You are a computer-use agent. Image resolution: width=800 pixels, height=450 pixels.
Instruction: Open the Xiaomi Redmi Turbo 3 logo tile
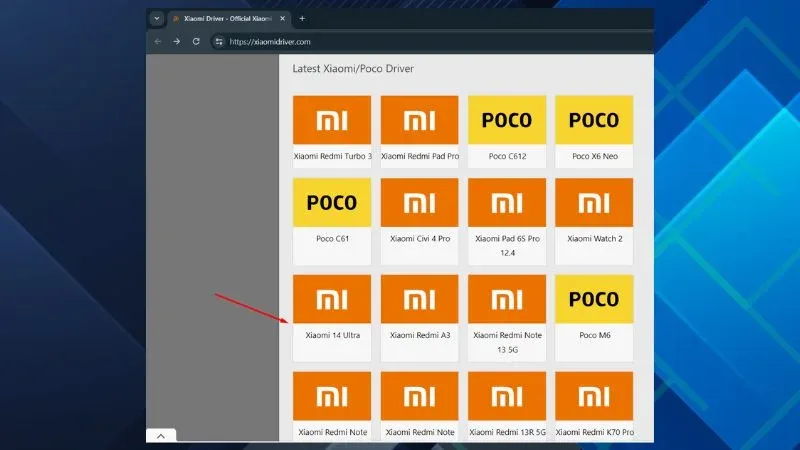pos(332,120)
